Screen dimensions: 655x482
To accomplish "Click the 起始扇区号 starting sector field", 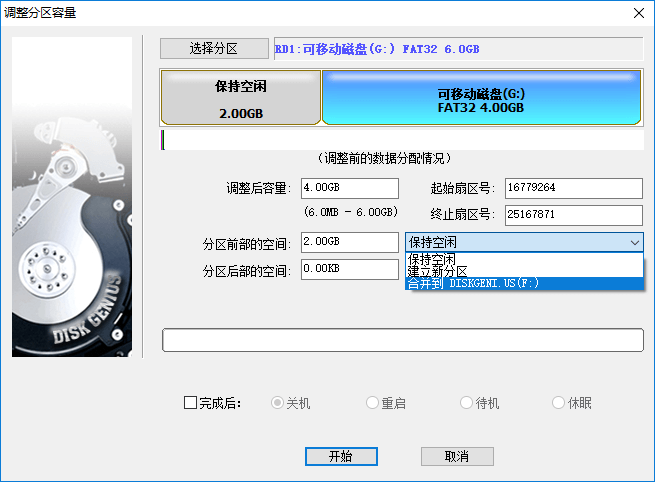I will pyautogui.click(x=572, y=188).
